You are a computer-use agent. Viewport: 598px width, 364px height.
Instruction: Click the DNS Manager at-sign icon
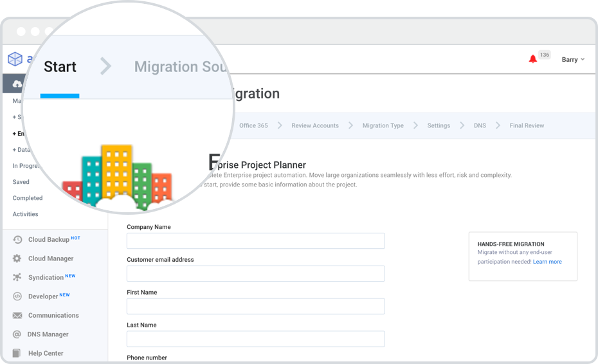(x=17, y=334)
